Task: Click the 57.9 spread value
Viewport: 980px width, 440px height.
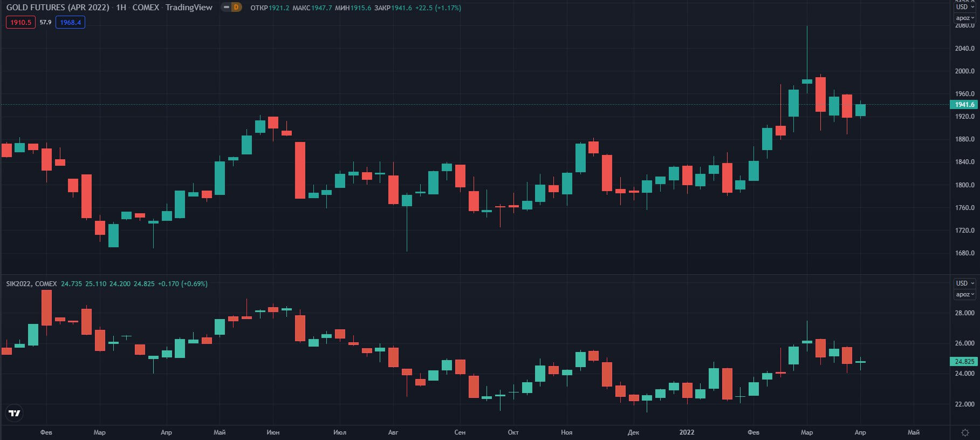Action: click(45, 22)
